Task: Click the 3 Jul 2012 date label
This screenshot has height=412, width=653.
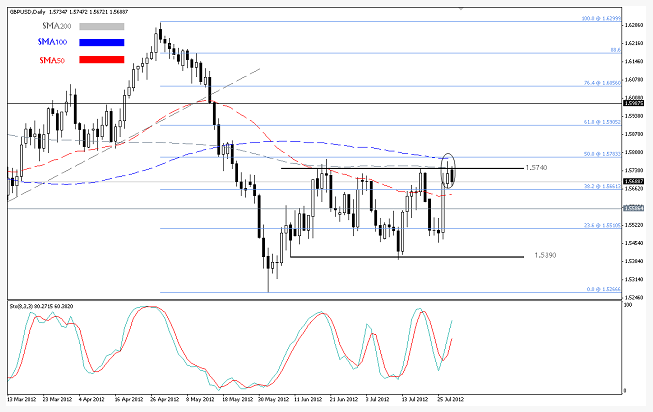Action: [377, 399]
